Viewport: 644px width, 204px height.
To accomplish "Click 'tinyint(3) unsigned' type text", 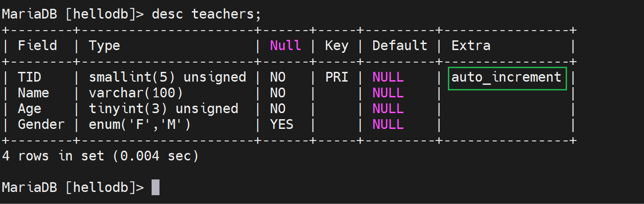I will (163, 108).
